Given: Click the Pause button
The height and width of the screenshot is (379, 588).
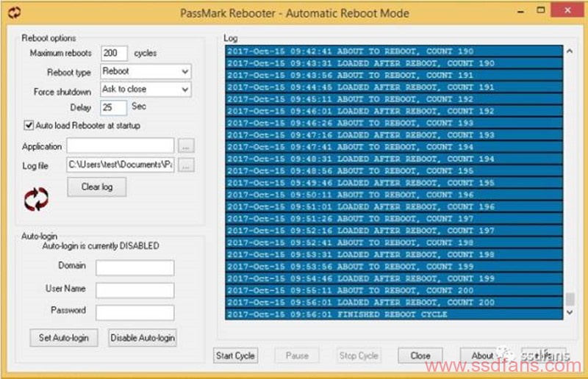Looking at the screenshot, I should 297,355.
